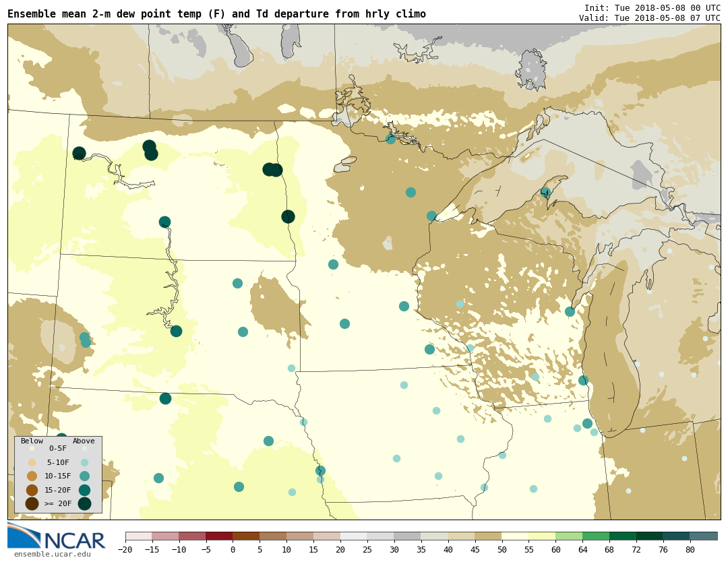Click the colorbar swatch between -10 and -5
728x562 pixels.
(x=193, y=536)
